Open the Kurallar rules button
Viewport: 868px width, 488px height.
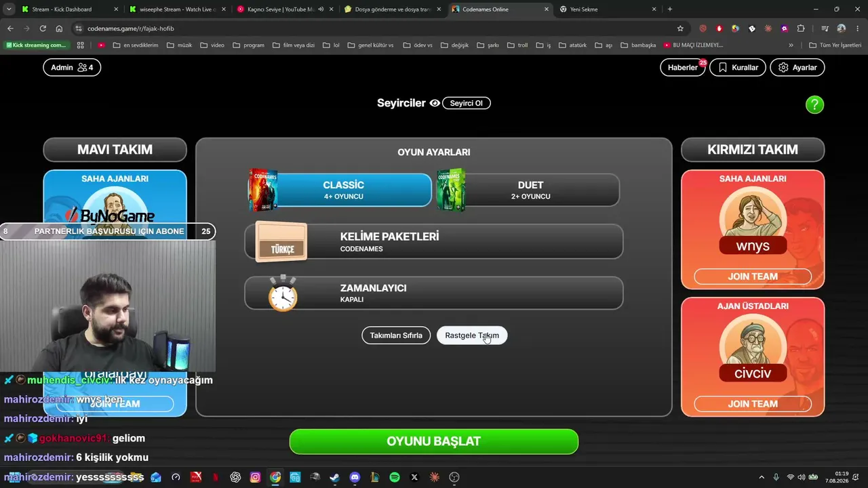pyautogui.click(x=738, y=68)
